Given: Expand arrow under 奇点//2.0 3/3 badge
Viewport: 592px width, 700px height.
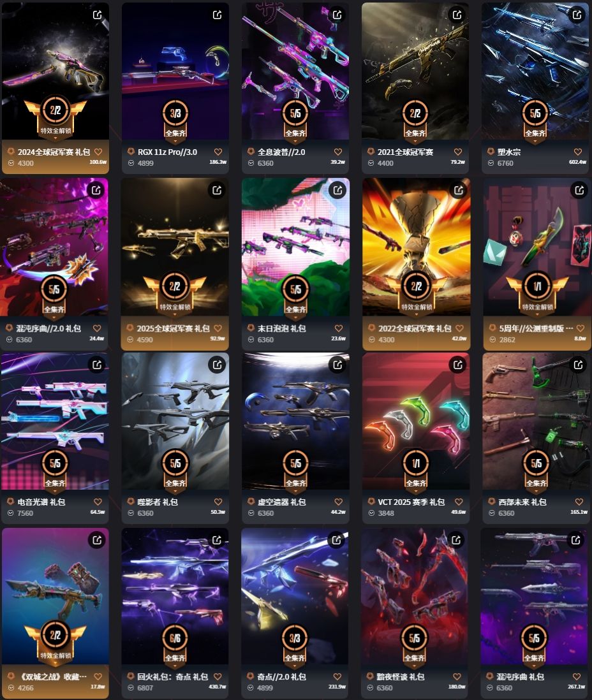Looking at the screenshot, I should (x=295, y=666).
